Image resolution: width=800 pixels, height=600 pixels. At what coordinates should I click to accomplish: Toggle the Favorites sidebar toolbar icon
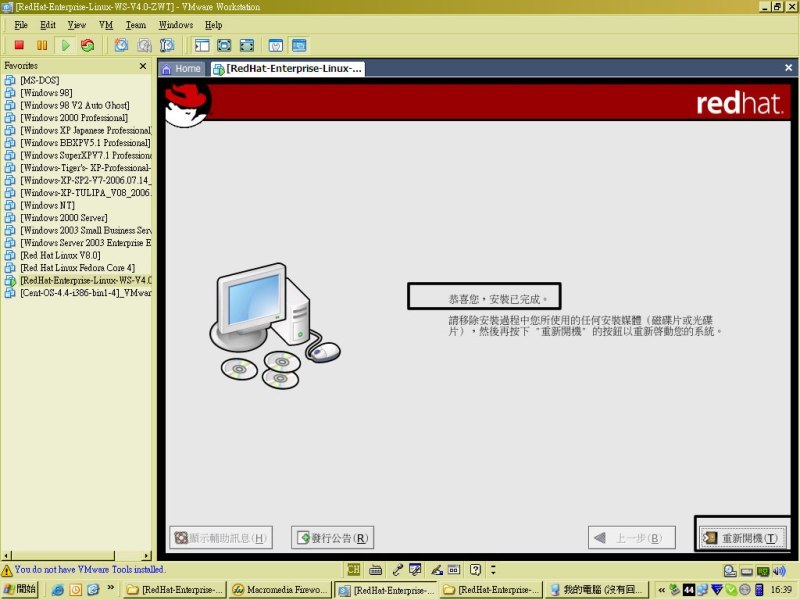[202, 45]
